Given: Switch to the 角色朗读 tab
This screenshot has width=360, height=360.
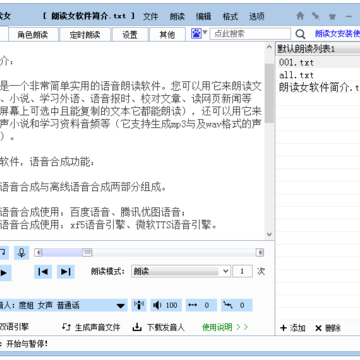Looking at the screenshot, I should pos(33,35).
